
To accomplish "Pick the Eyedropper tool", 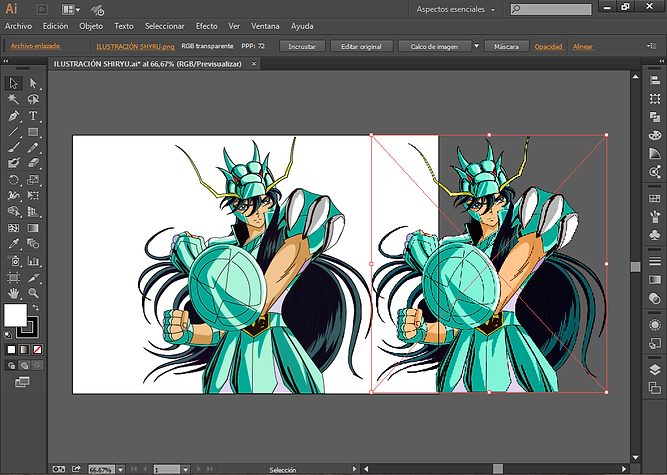I will coord(14,244).
